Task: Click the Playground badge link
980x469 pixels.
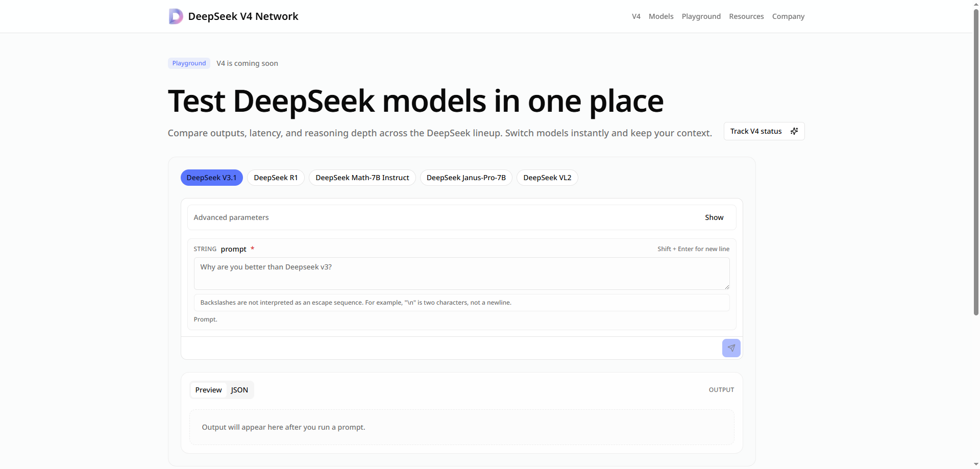Action: [x=188, y=63]
